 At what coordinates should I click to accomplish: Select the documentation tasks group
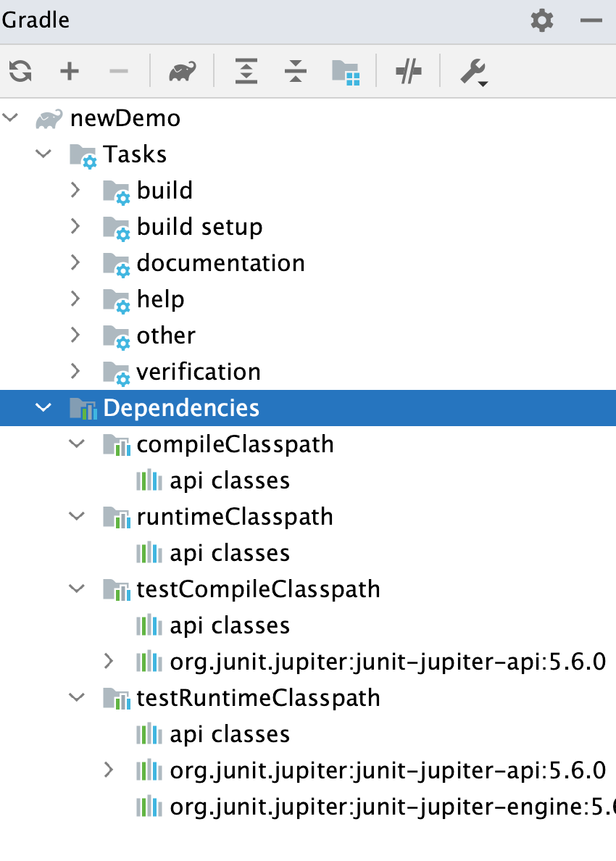click(x=220, y=262)
